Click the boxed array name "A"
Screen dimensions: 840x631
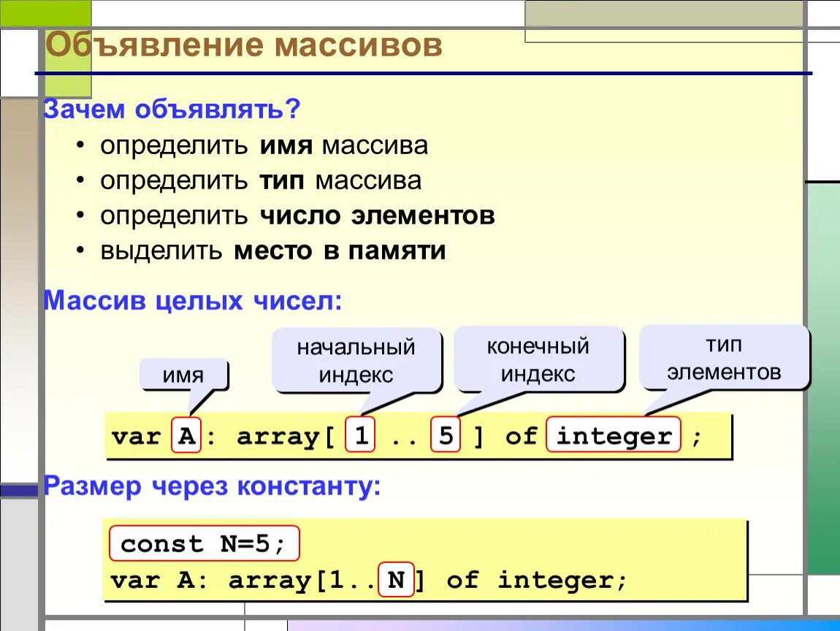(186, 435)
